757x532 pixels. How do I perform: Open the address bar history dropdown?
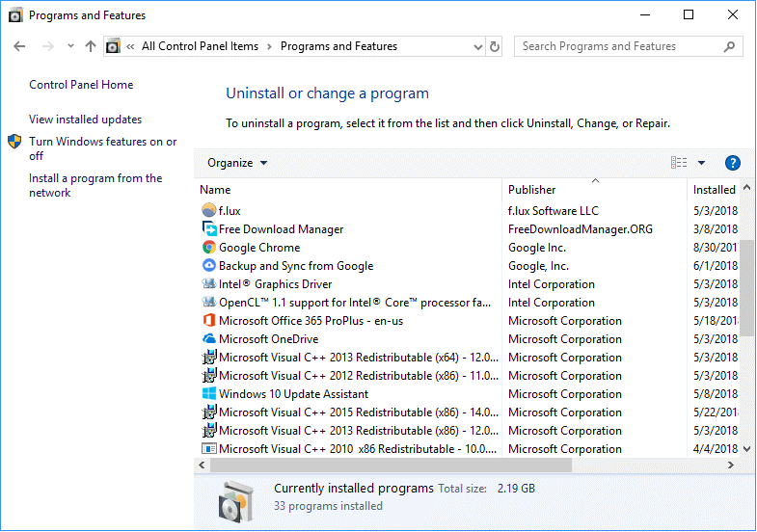point(478,46)
